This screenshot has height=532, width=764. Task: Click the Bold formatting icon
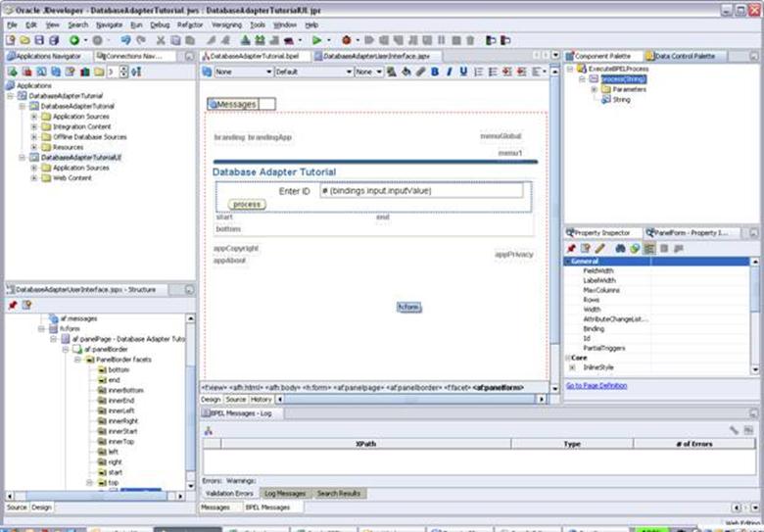click(x=435, y=73)
